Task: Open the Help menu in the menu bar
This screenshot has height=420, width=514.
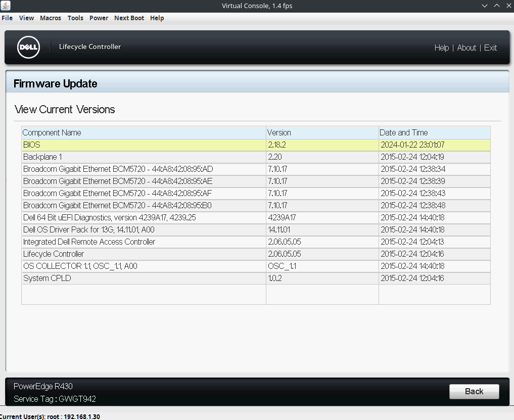Action: click(x=157, y=18)
